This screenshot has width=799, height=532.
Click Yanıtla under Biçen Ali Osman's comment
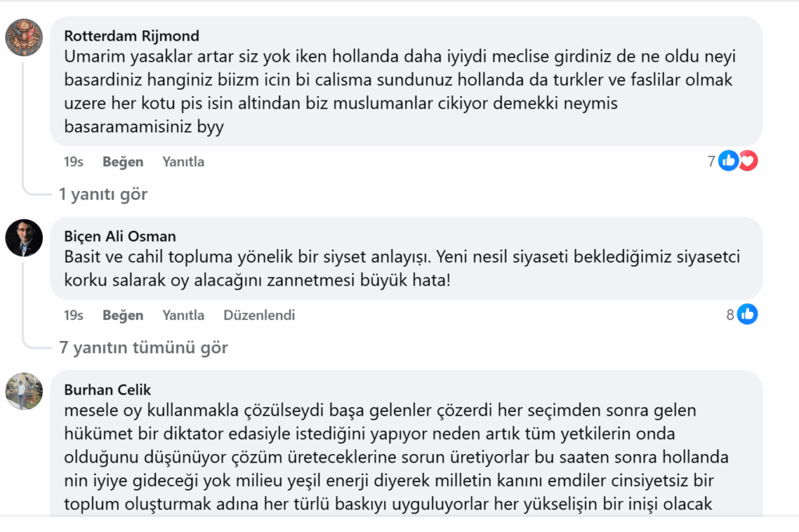[x=183, y=316]
